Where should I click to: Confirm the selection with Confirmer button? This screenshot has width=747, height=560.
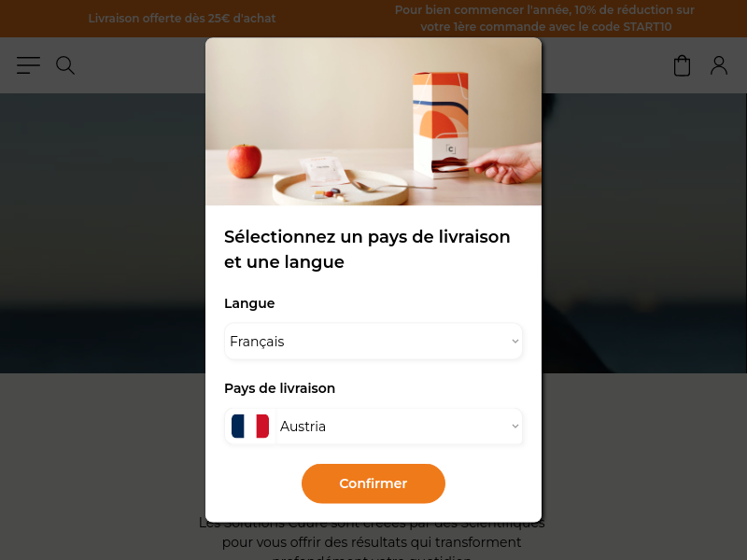pos(373,483)
